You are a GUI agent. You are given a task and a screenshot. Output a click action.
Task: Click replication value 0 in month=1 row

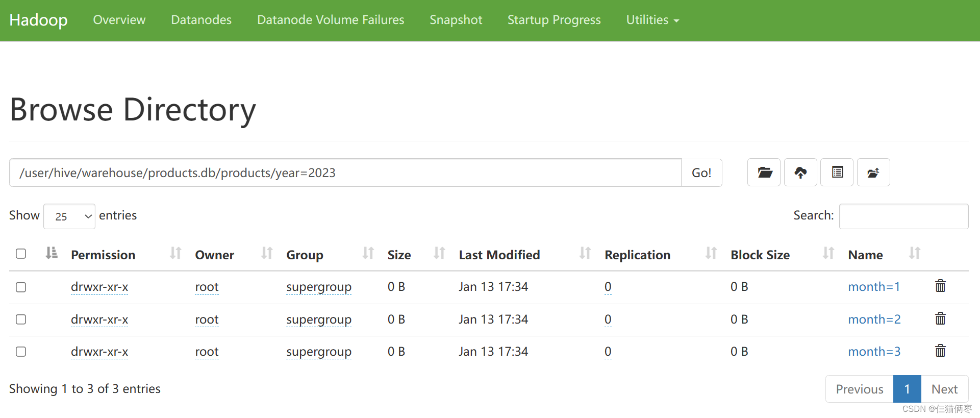coord(608,287)
